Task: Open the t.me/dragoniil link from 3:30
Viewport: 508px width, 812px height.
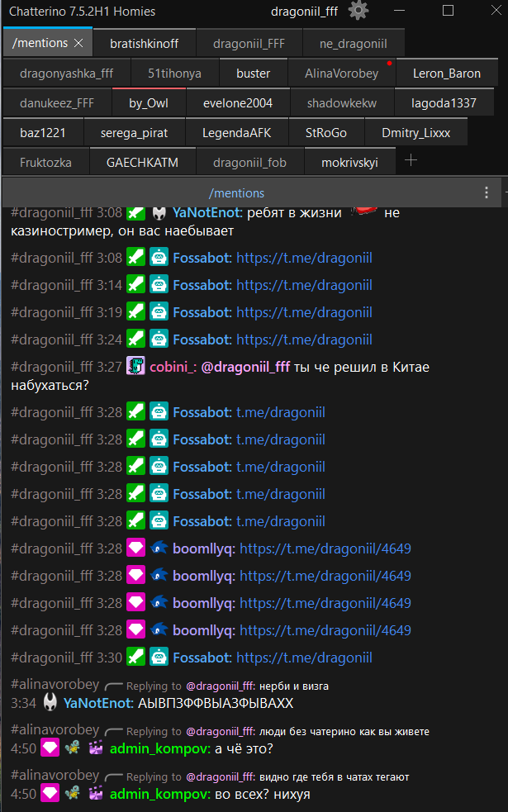Action: tap(304, 658)
